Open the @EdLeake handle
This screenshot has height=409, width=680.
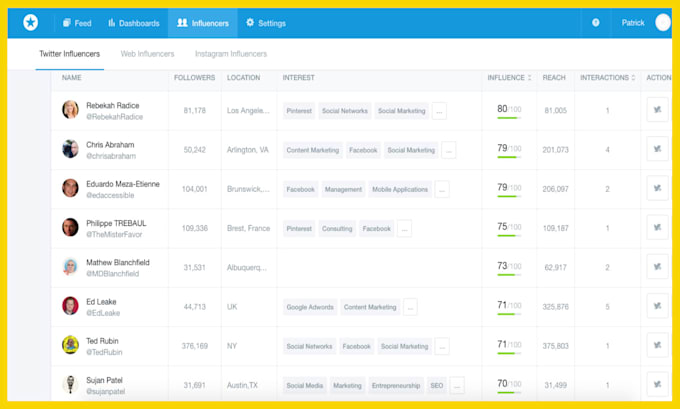pyautogui.click(x=103, y=313)
